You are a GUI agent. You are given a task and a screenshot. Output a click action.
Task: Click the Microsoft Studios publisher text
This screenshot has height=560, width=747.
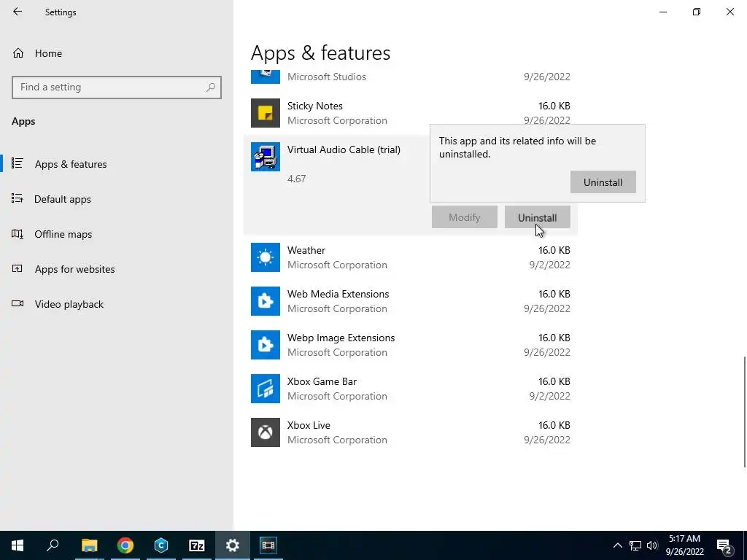click(x=327, y=77)
